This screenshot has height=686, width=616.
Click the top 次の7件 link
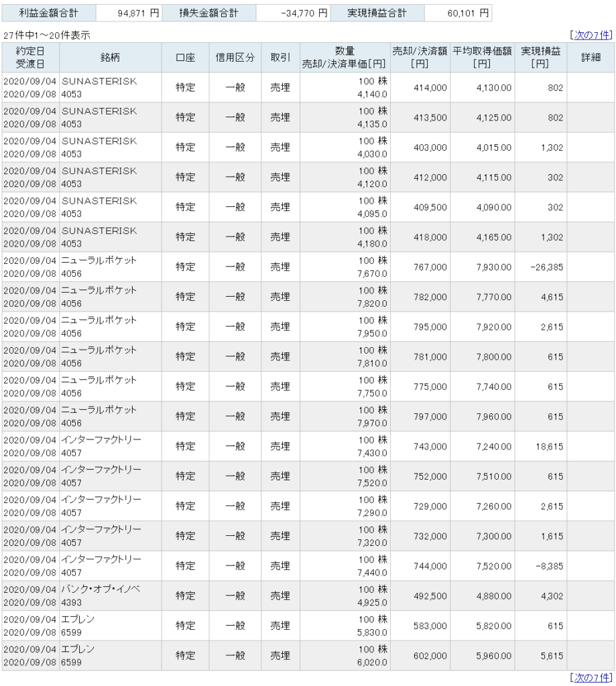tap(595, 35)
